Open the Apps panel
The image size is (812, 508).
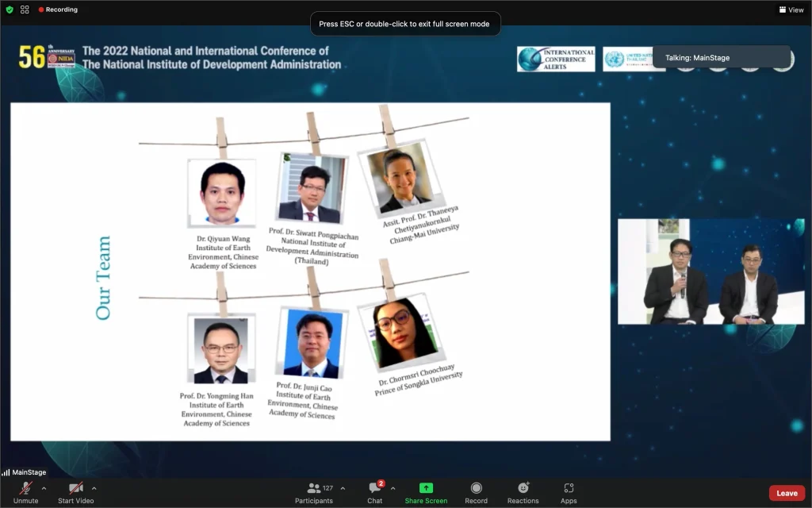(569, 493)
